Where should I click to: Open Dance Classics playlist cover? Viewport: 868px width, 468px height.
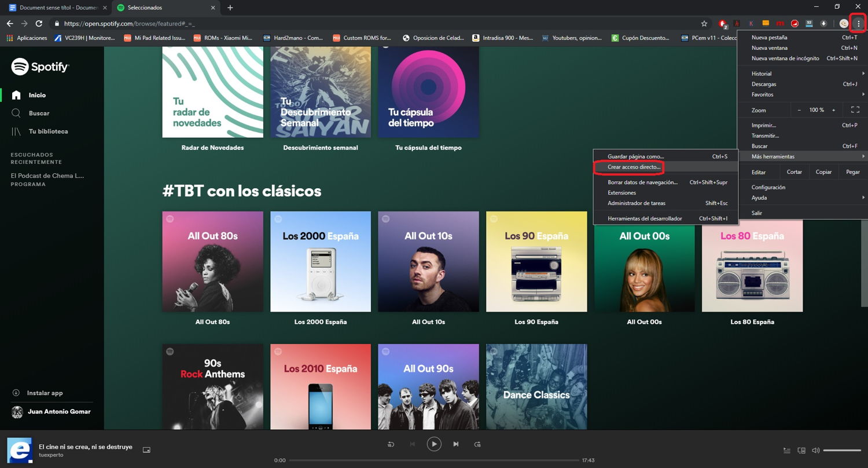pos(536,387)
